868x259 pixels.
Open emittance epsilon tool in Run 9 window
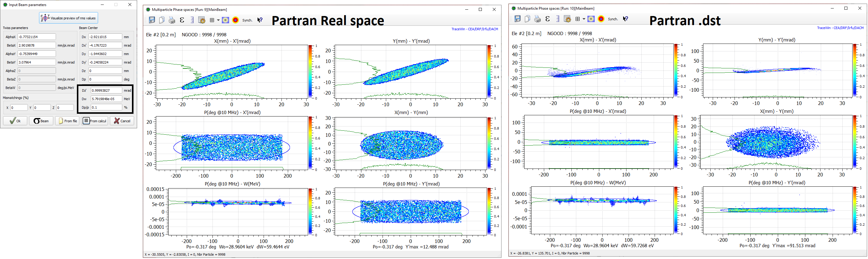pos(182,20)
